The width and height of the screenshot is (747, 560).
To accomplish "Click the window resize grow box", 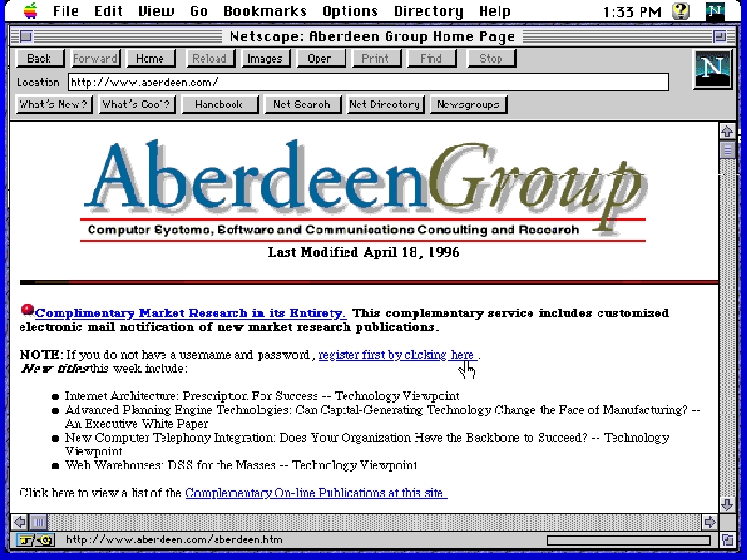I will (x=727, y=540).
